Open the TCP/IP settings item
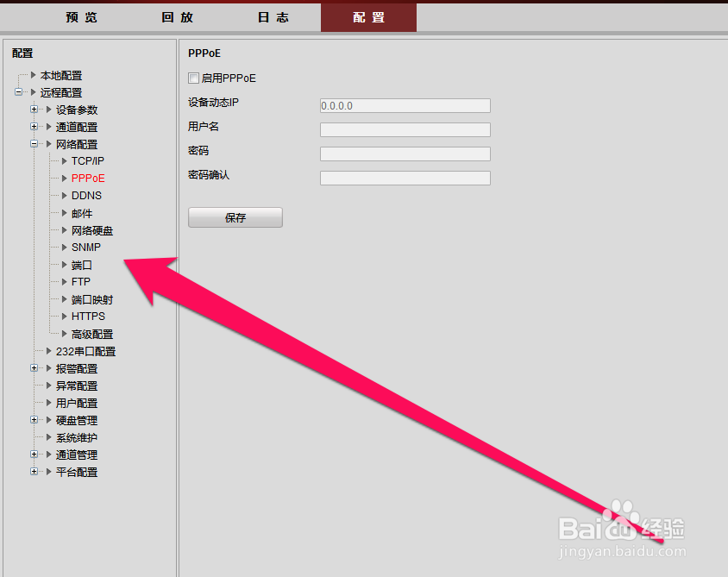Image resolution: width=728 pixels, height=577 pixels. tap(88, 161)
